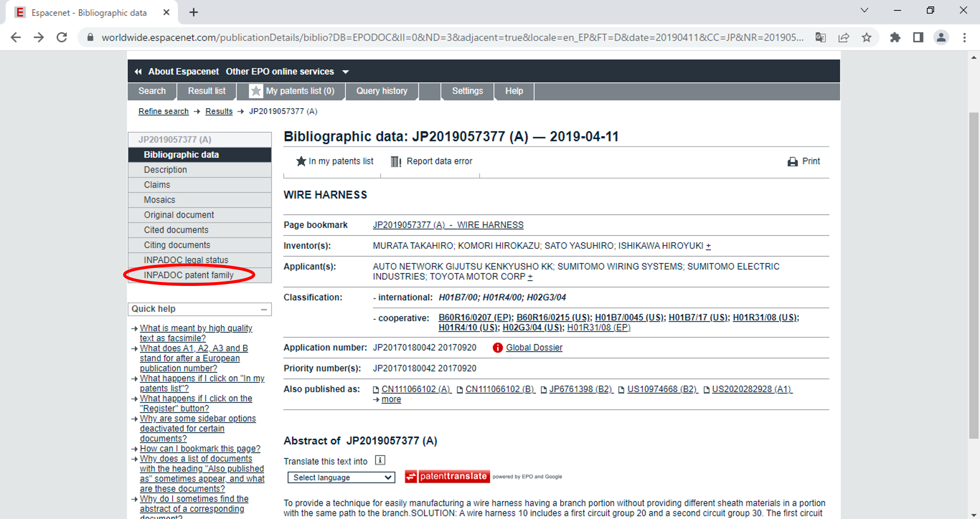Click document icon next to US2020282928 (A1)
Image resolution: width=980 pixels, height=519 pixels.
706,390
